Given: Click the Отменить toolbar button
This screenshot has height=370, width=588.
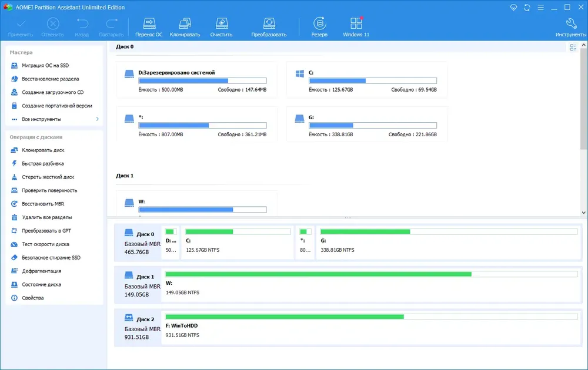Looking at the screenshot, I should click(x=52, y=27).
